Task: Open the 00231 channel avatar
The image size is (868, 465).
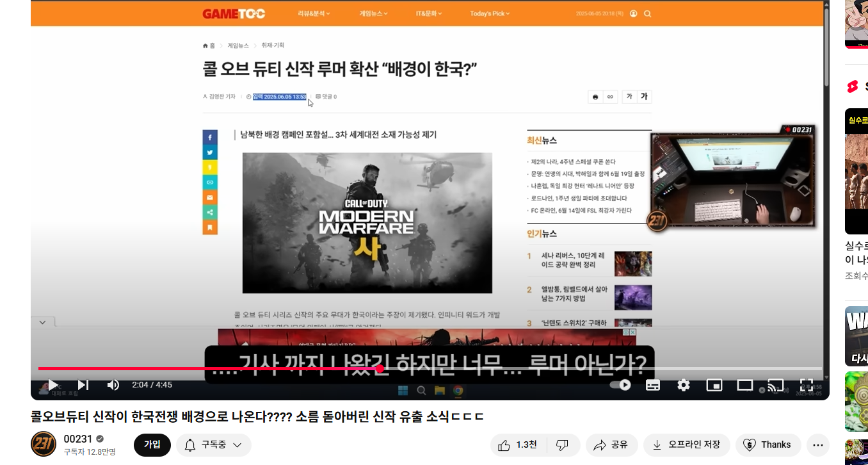Action: pyautogui.click(x=44, y=445)
